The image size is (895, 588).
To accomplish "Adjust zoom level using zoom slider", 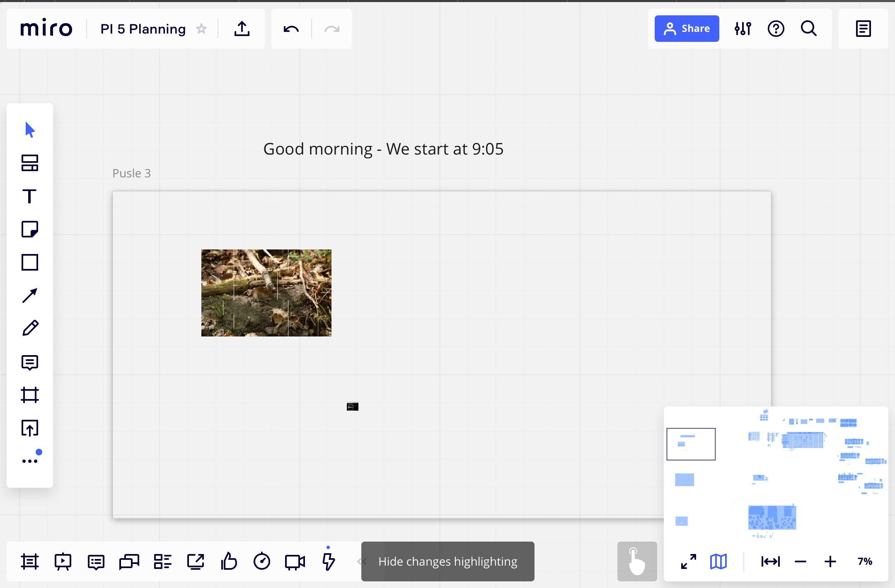I will 866,561.
